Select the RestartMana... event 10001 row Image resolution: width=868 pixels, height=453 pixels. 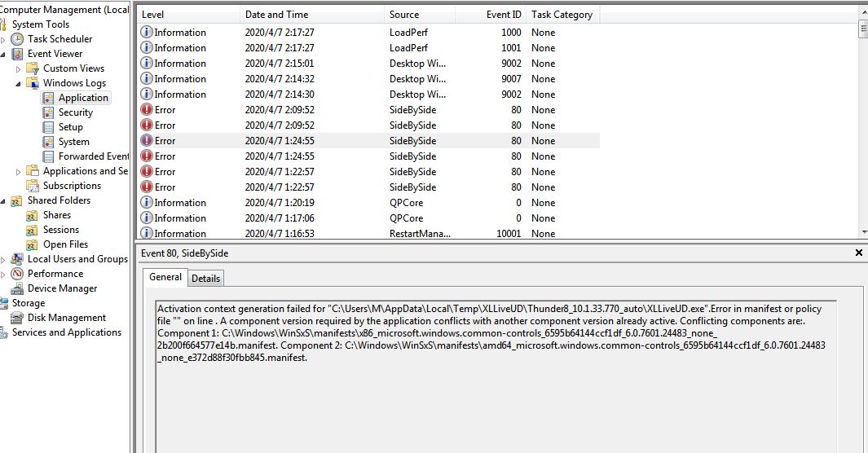368,233
